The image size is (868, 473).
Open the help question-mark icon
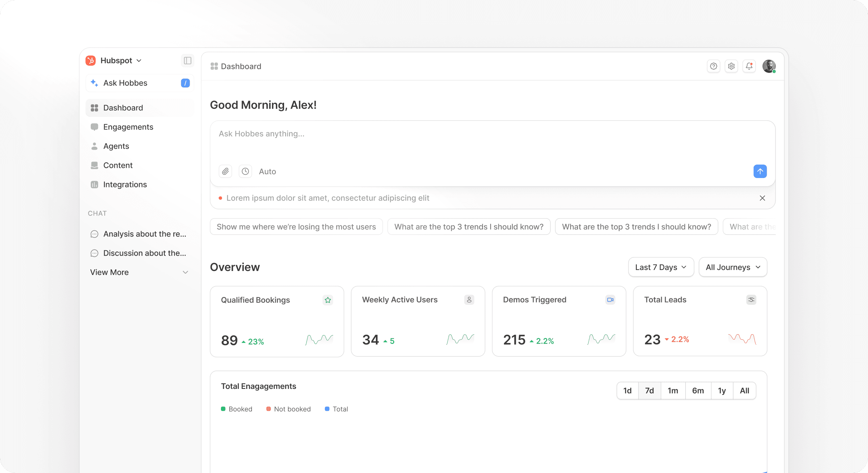[713, 66]
